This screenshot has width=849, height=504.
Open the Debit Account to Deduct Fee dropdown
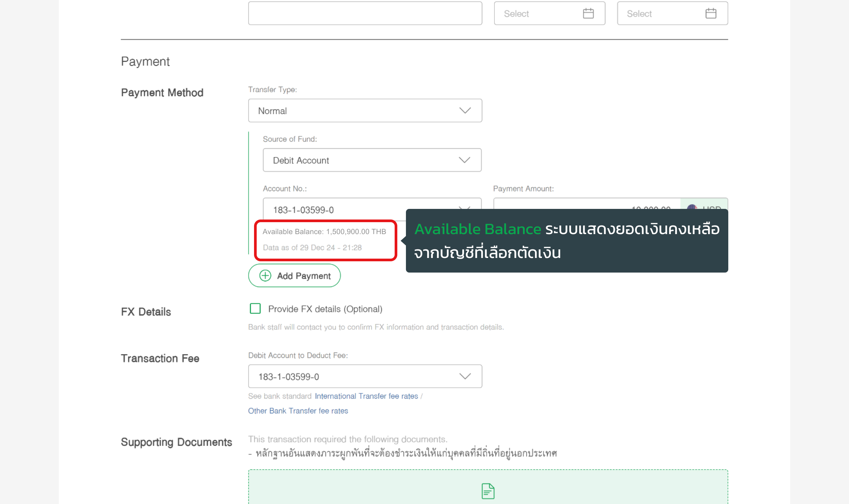click(365, 376)
